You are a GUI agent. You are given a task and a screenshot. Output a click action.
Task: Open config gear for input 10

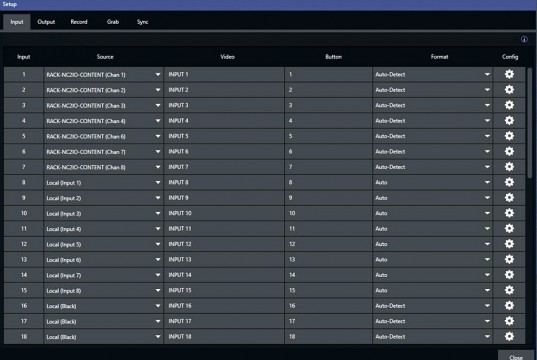(x=509, y=213)
